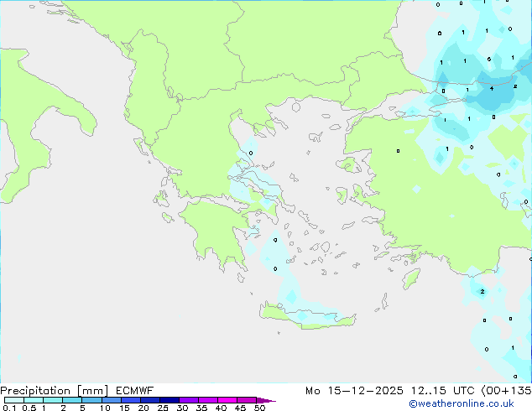Click the legend scale label "2"
The height and width of the screenshot is (411, 532).
pyautogui.click(x=63, y=408)
